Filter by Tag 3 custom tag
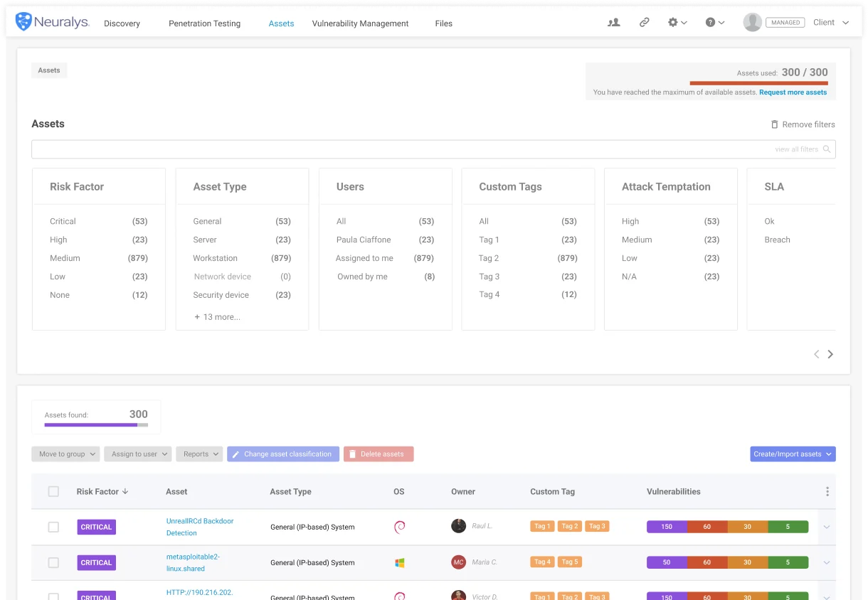Image resolution: width=868 pixels, height=600 pixels. (528, 277)
